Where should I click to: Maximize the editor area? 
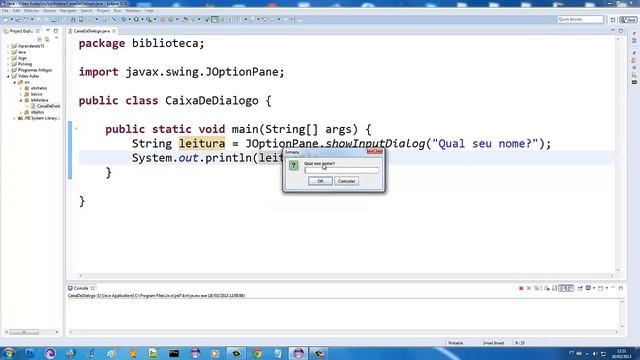point(621,31)
